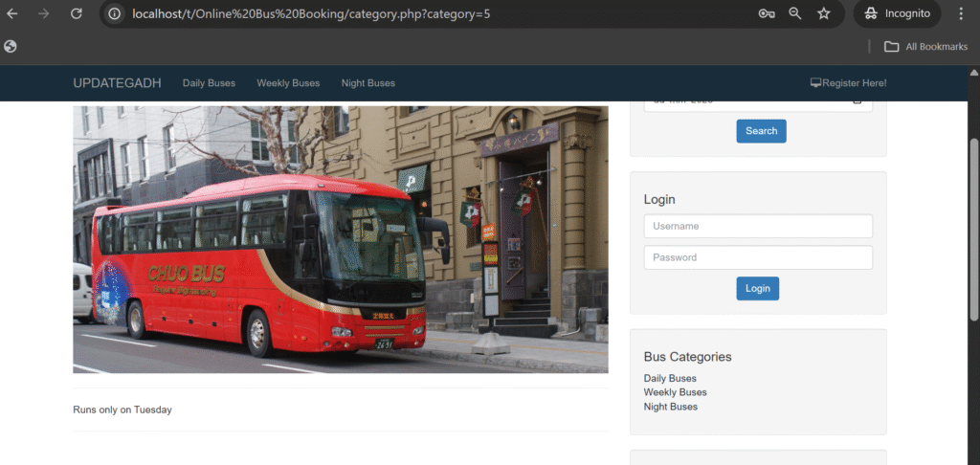Image resolution: width=980 pixels, height=465 pixels.
Task: Open the date picker calendar icon
Action: pyautogui.click(x=857, y=102)
